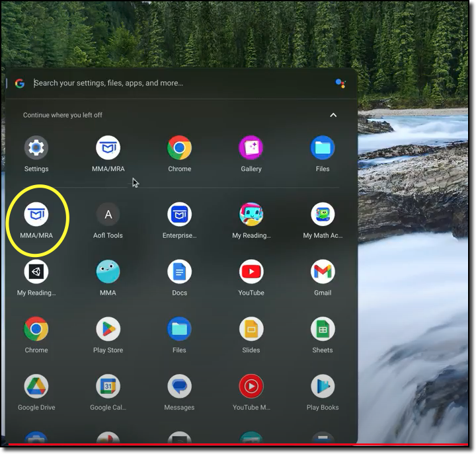
Task: Open the Gmail app
Action: [323, 272]
